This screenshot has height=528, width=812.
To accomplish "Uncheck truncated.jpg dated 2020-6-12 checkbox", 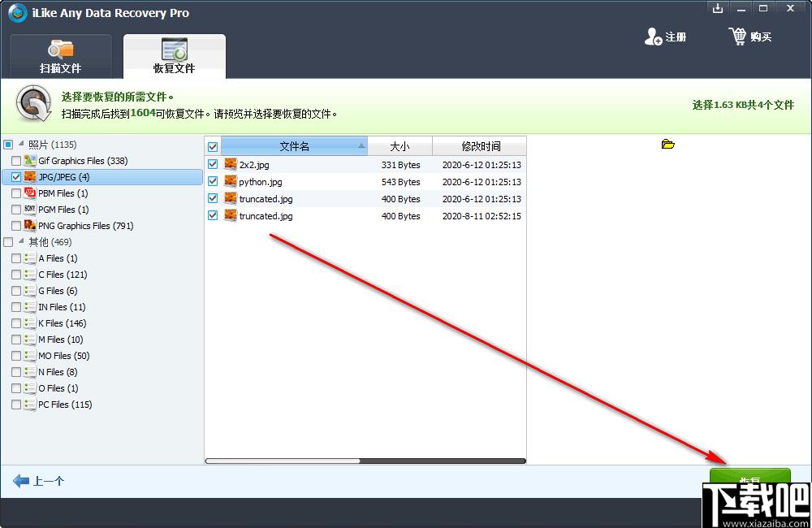I will click(x=212, y=198).
